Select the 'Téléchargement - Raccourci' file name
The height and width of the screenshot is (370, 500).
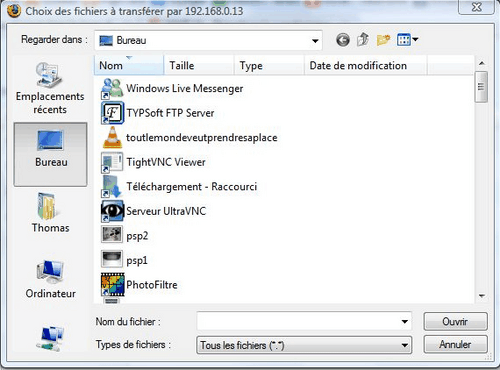pos(192,187)
